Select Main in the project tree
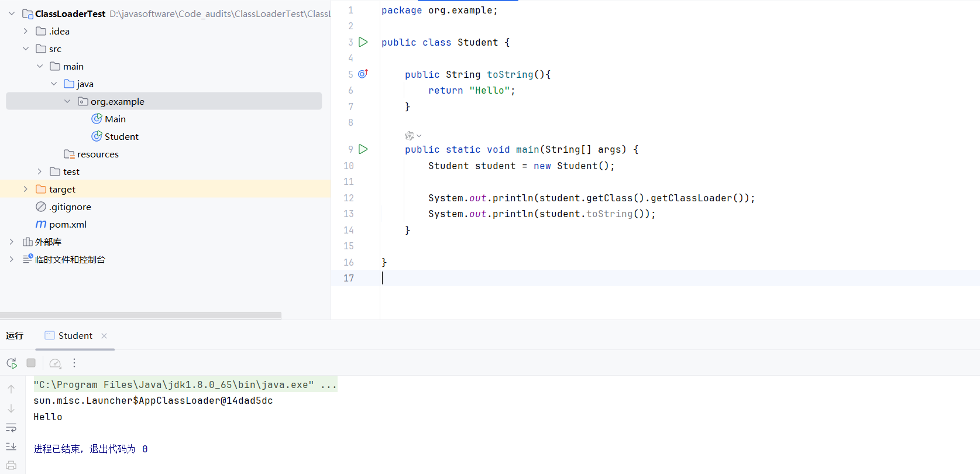 pos(115,119)
